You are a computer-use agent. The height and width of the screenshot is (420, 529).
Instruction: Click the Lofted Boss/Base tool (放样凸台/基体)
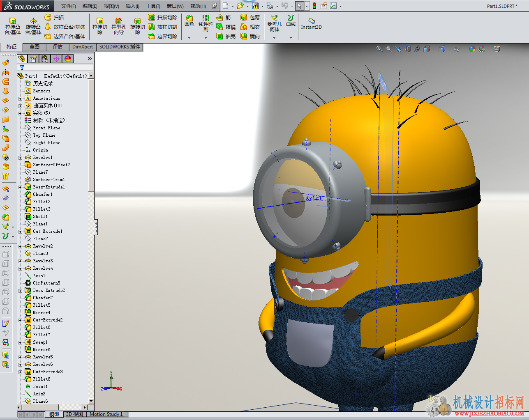pyautogui.click(x=65, y=27)
